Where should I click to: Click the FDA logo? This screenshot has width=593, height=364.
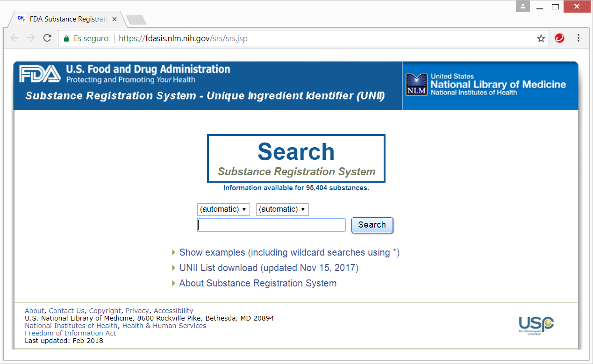pyautogui.click(x=40, y=74)
